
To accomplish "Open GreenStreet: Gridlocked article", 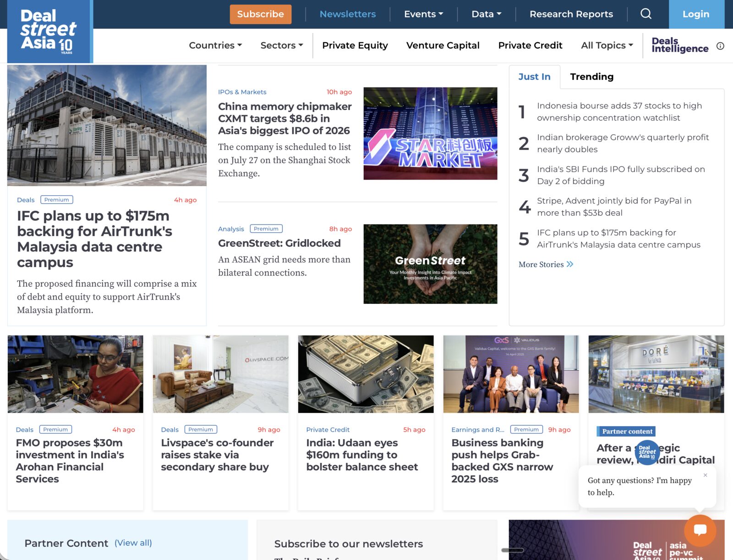I will pyautogui.click(x=279, y=243).
